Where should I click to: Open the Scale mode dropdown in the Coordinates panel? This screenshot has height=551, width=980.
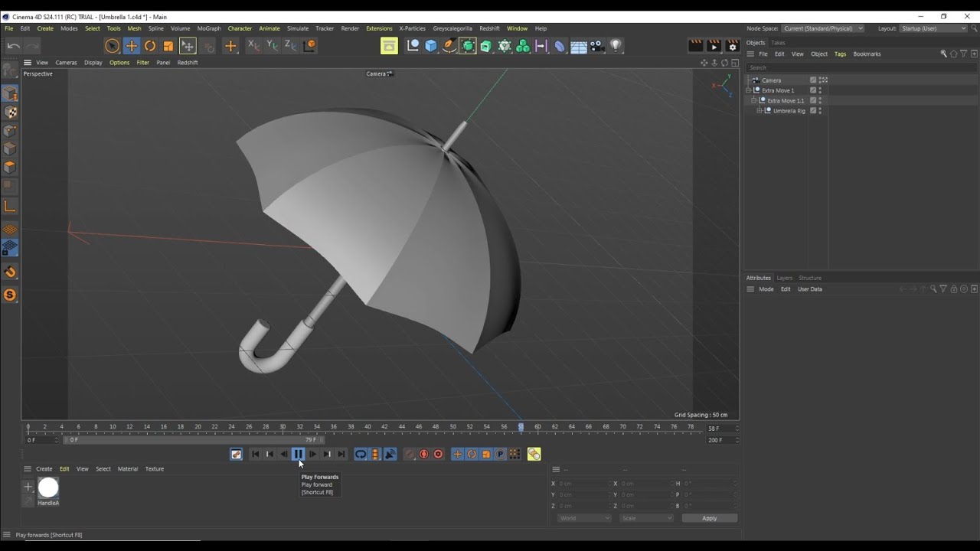click(647, 518)
